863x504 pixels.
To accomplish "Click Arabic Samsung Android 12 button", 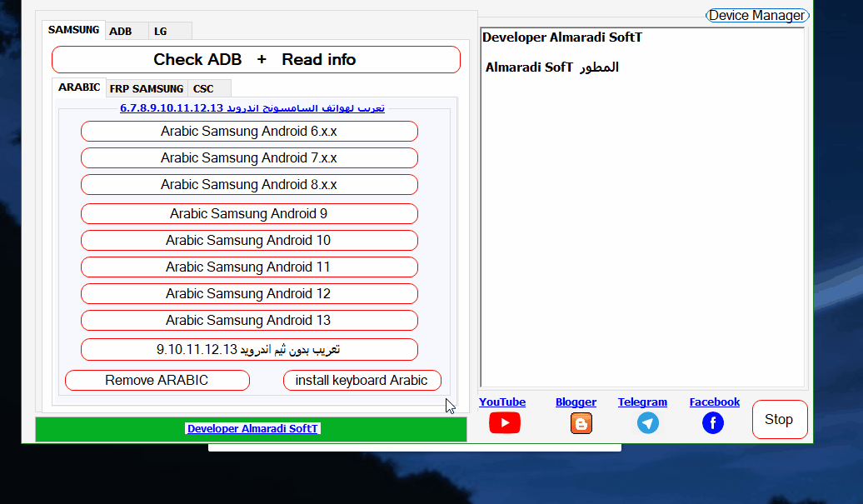I will tap(249, 294).
